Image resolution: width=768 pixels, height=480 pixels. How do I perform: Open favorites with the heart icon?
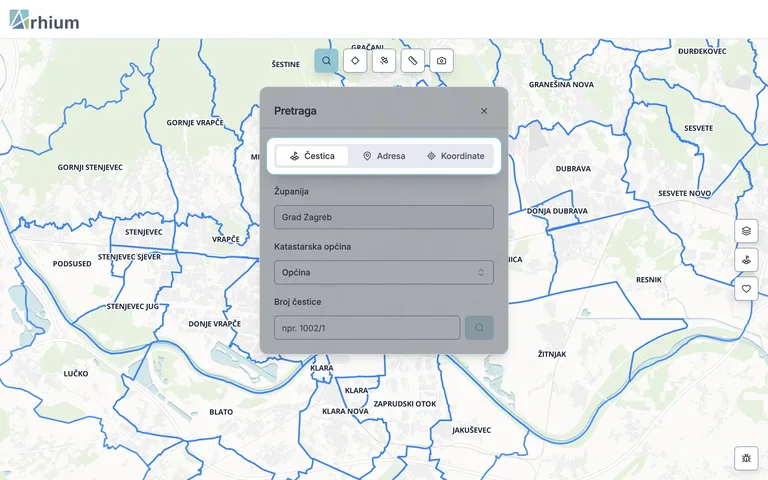(746, 288)
